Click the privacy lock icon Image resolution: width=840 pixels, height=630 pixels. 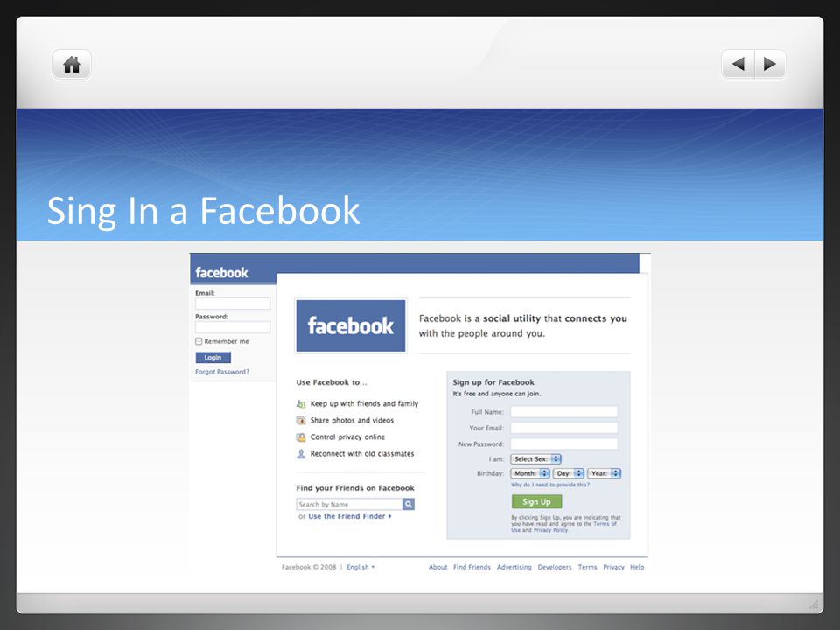pyautogui.click(x=301, y=437)
